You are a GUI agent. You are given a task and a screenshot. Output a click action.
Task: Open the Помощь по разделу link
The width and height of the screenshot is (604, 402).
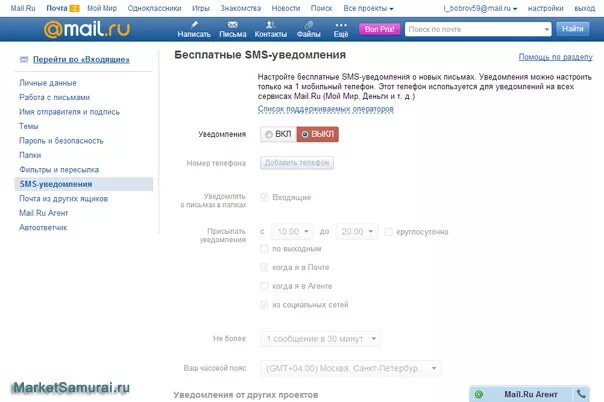[x=555, y=57]
